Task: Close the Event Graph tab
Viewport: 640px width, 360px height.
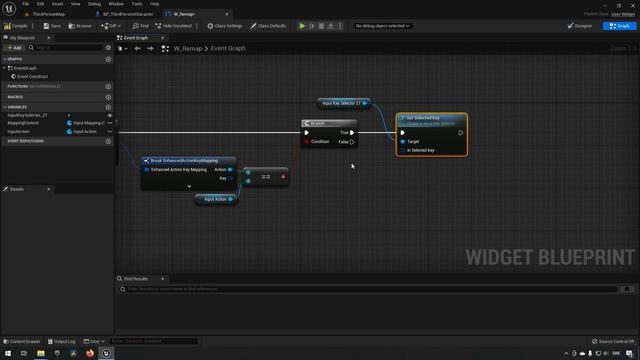Action: click(x=162, y=38)
